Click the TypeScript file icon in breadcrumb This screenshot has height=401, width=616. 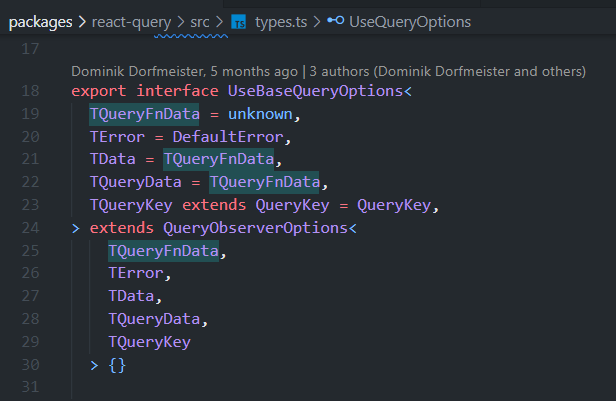(x=238, y=22)
